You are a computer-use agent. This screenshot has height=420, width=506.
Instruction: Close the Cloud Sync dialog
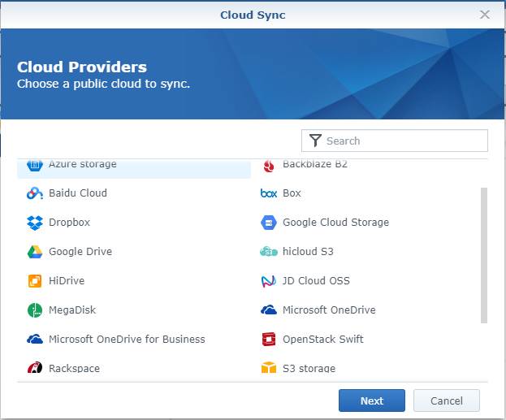[485, 15]
